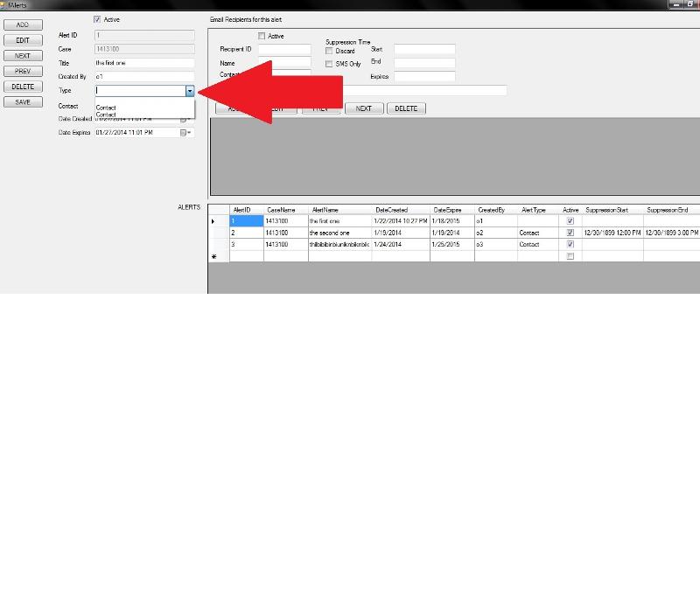Open the Type combo box arrow

coord(189,91)
